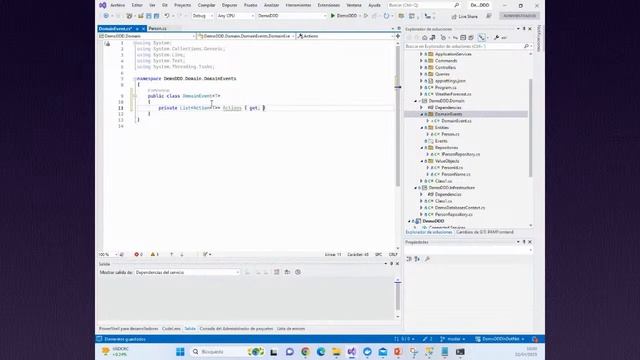Start debugging with the green DemoDDD play button

(x=344, y=16)
